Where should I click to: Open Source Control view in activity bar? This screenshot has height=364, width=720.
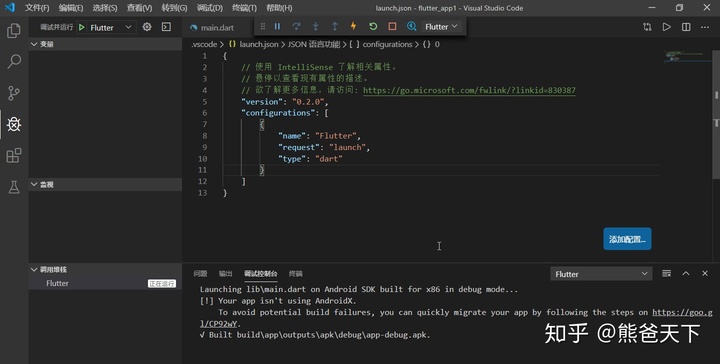(x=14, y=93)
